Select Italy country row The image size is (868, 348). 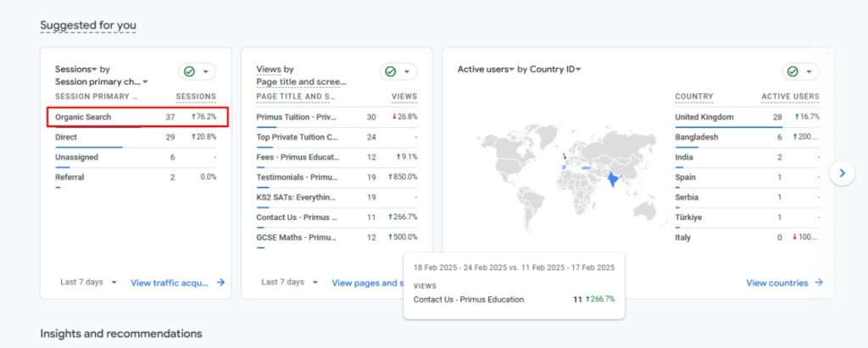point(748,238)
